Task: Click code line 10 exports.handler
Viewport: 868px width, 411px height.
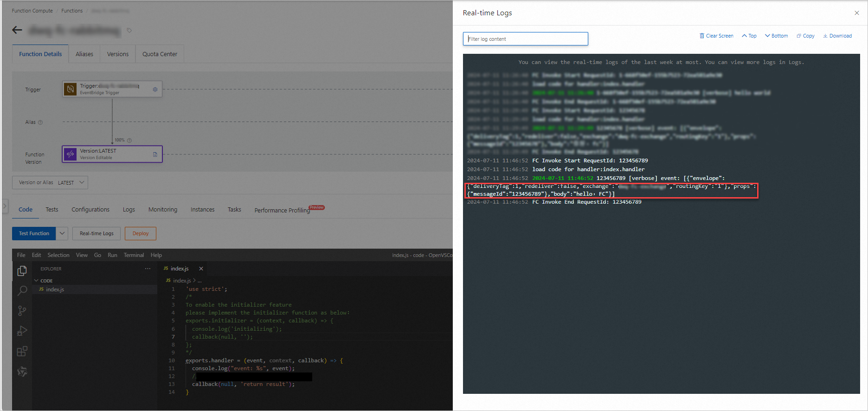Action: pyautogui.click(x=264, y=360)
